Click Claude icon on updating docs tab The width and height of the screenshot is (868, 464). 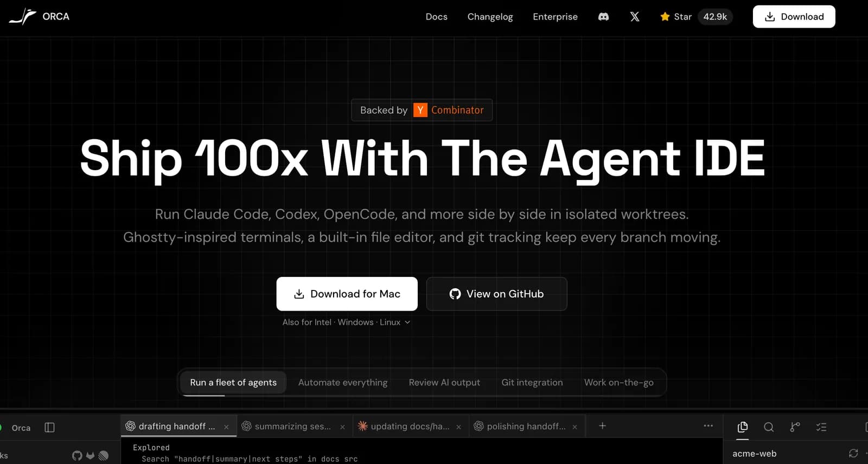[x=362, y=426]
